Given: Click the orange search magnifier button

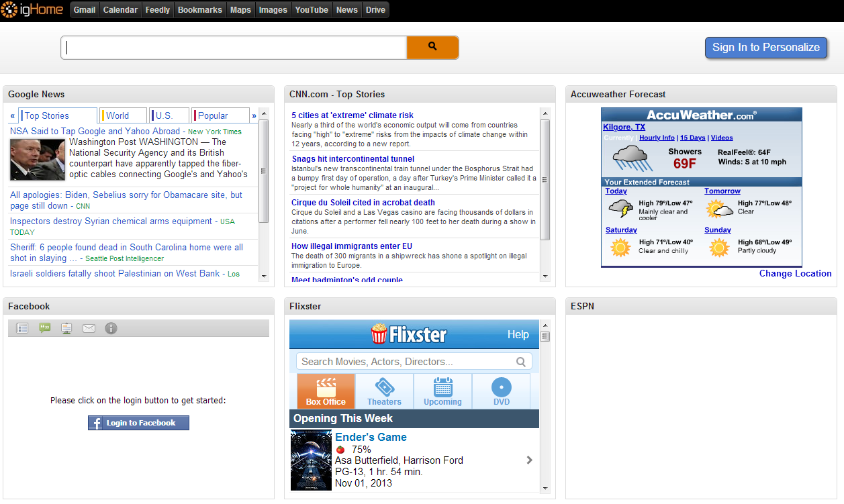Looking at the screenshot, I should (432, 48).
